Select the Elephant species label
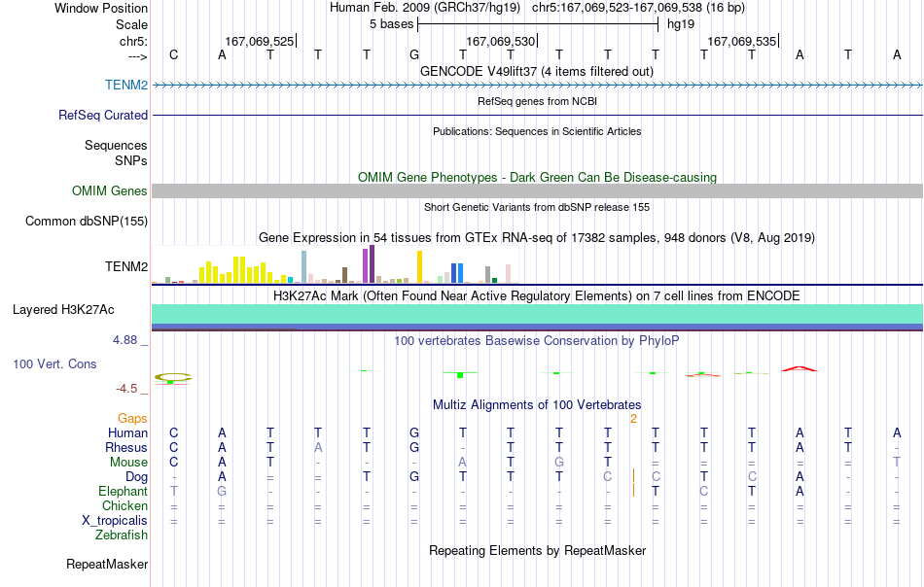 123,491
